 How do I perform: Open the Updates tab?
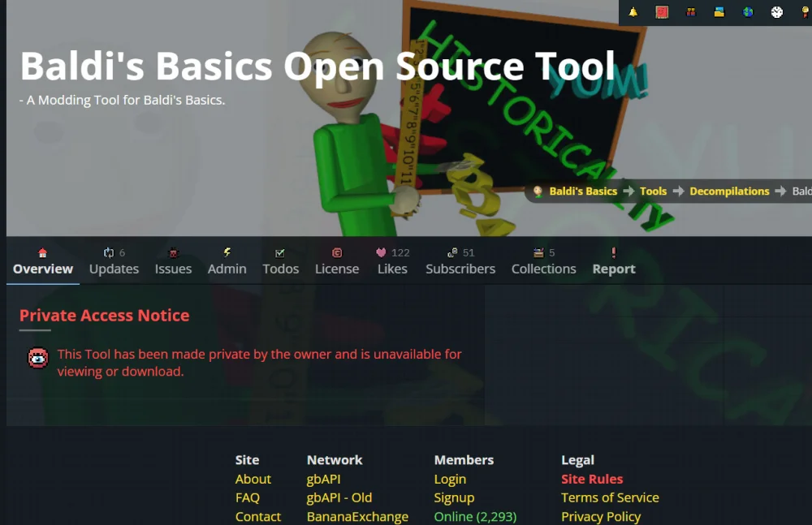pyautogui.click(x=114, y=269)
